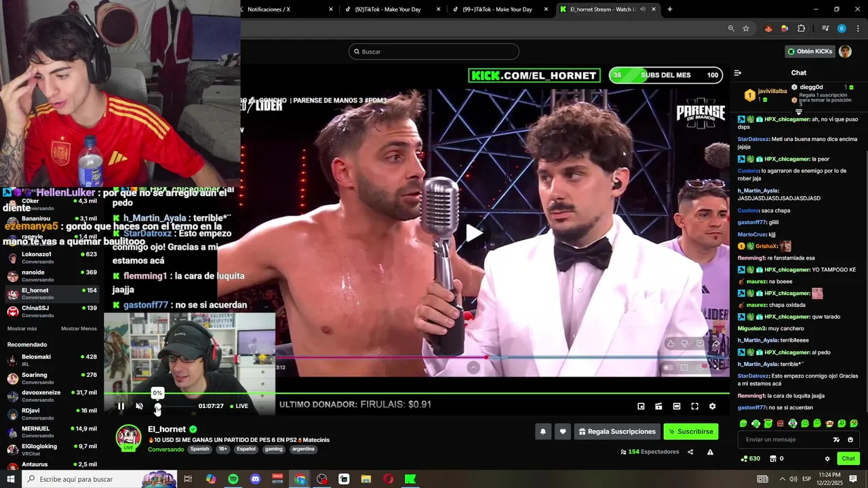
Task: Click the gaming stream tag
Action: 274,449
